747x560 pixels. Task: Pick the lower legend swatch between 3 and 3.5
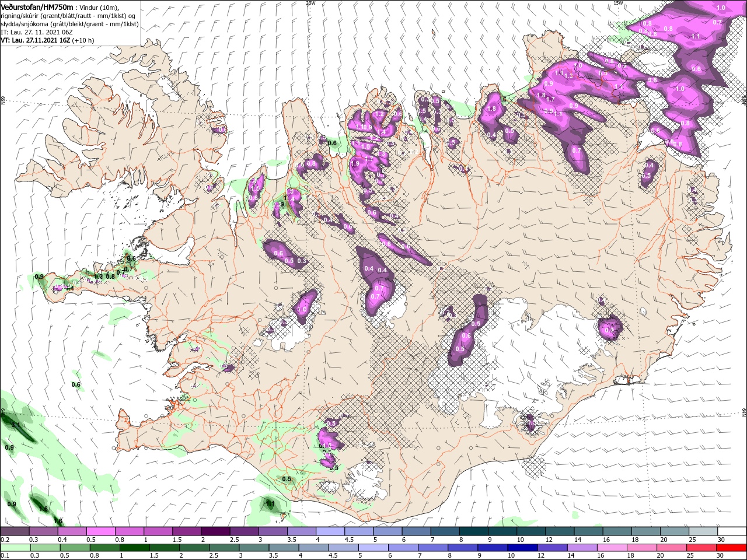click(254, 548)
